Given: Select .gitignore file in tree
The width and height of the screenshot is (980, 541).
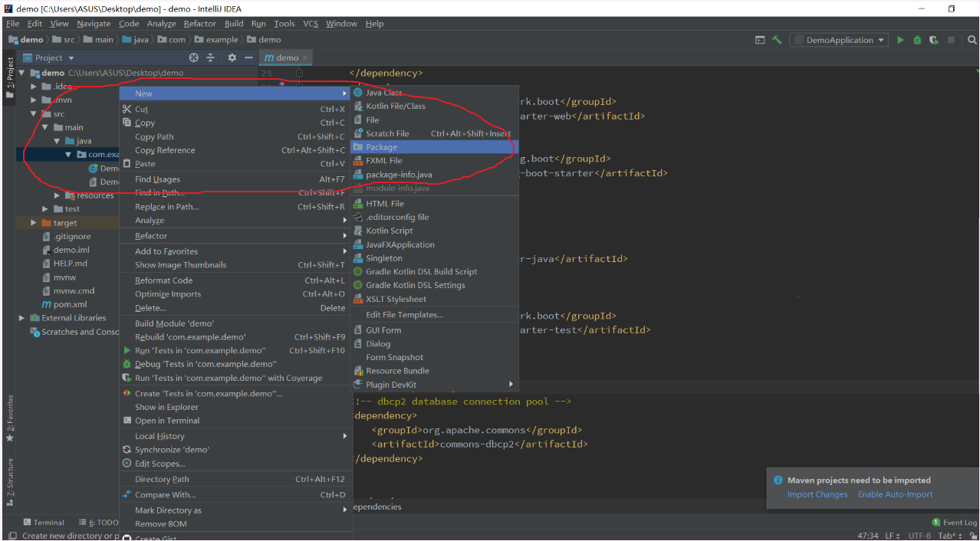Looking at the screenshot, I should (x=66, y=237).
